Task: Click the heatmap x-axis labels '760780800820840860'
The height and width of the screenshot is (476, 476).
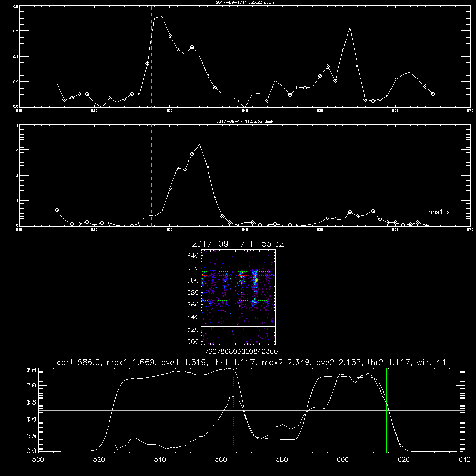Action: [241, 351]
